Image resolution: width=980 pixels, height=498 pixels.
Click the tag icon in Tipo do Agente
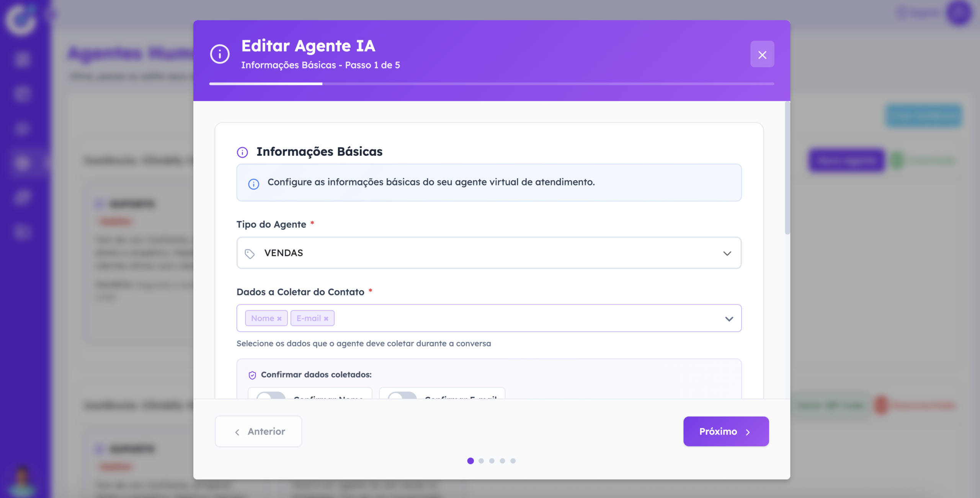250,254
